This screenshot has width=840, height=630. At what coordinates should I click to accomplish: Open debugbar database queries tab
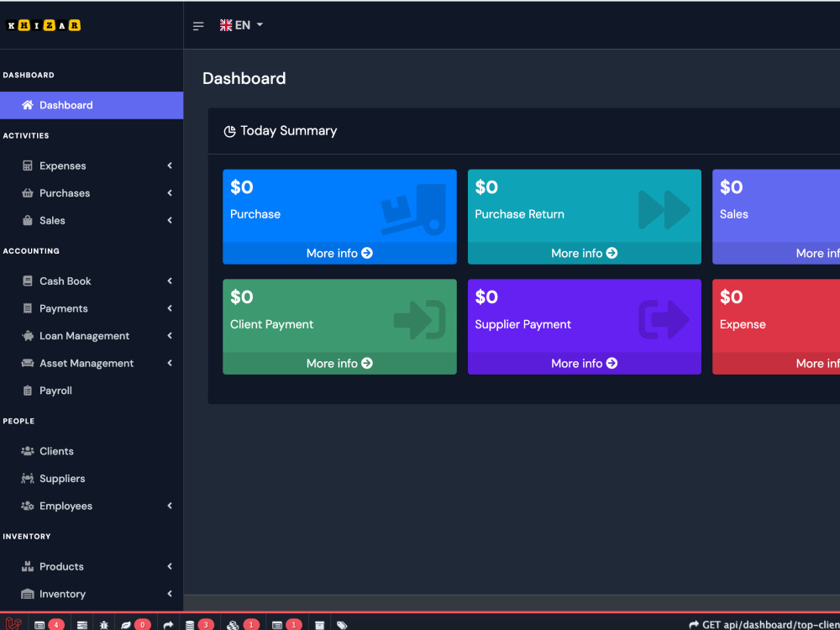point(199,625)
